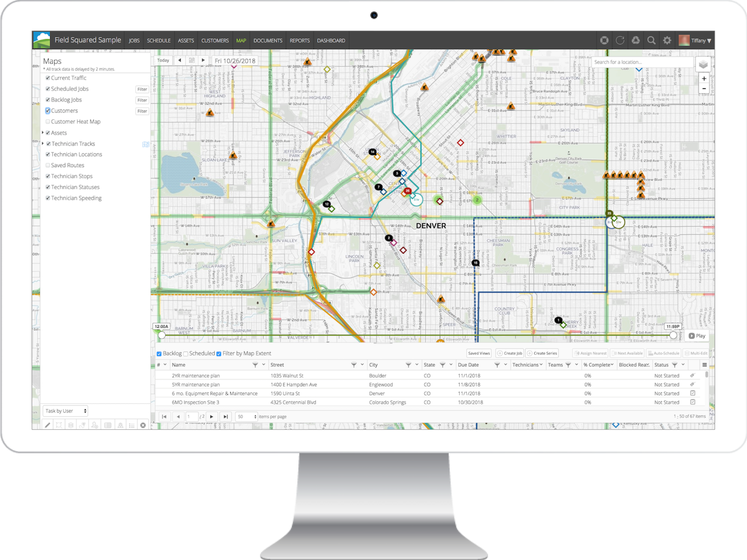Disable the Technician Speeding layer
Screen dimensions: 747x560
point(48,198)
